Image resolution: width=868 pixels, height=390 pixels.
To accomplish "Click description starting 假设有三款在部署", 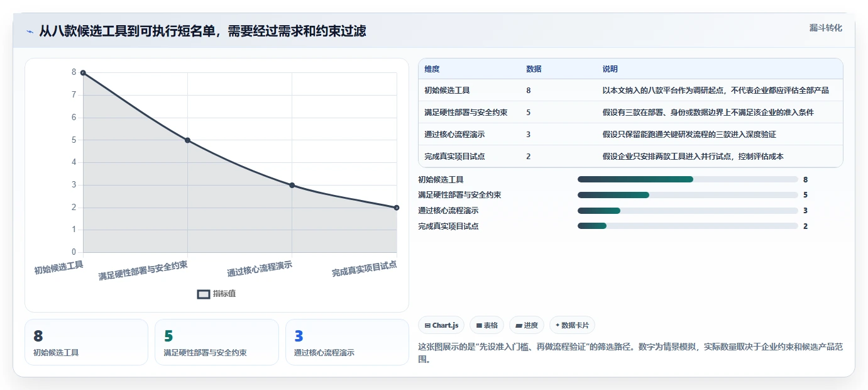I will point(708,113).
